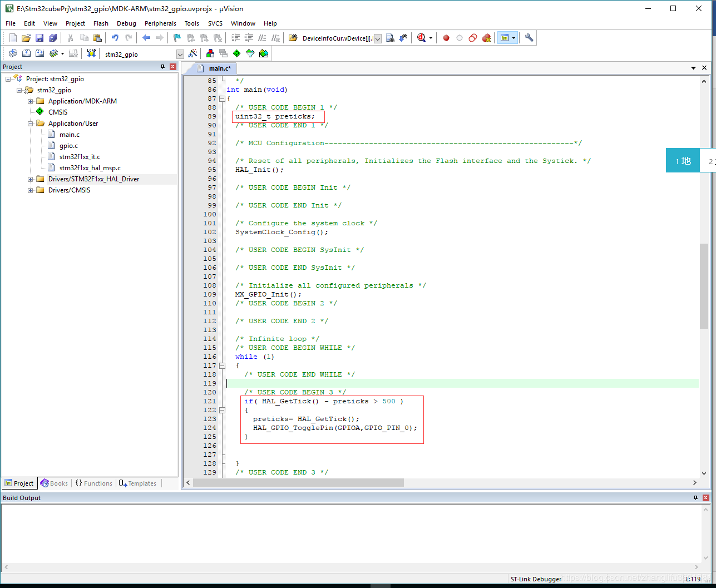Disable all breakpoints icon

click(x=473, y=38)
